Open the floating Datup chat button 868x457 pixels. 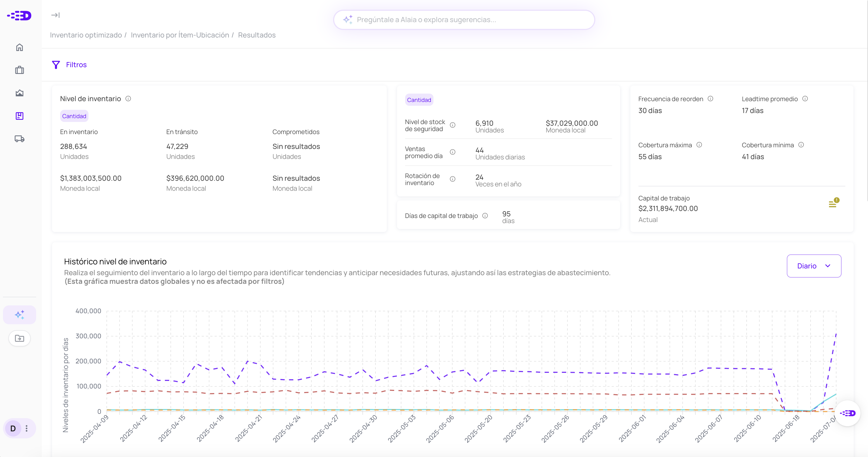coord(848,413)
